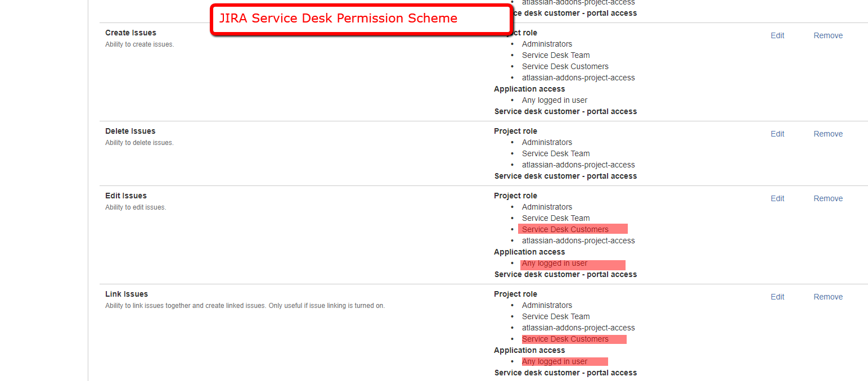Screen dimensions: 868x381
Task: Remove the Edit Issues permission
Action: click(x=828, y=198)
